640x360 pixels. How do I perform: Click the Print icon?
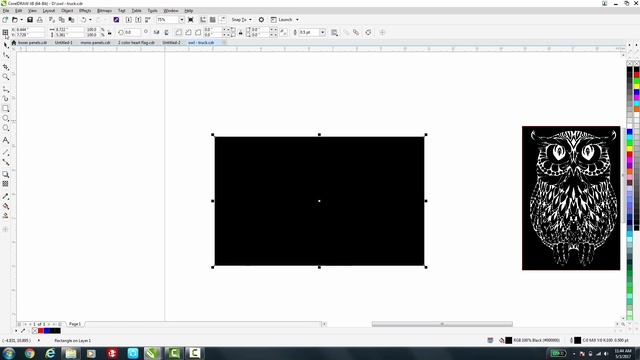pos(40,20)
